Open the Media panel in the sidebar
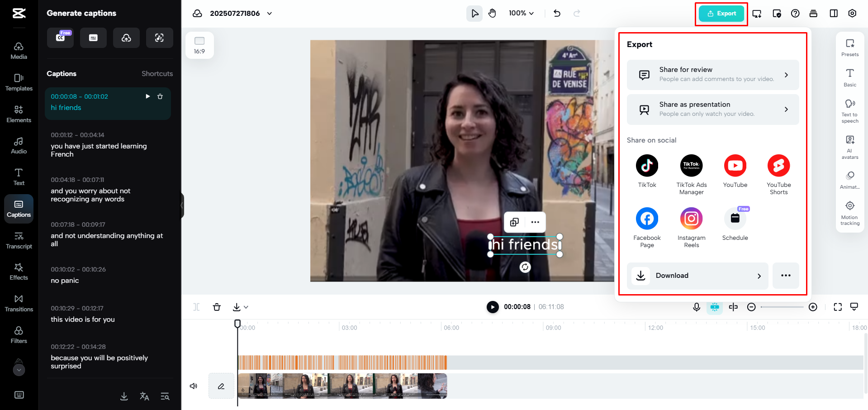Image resolution: width=868 pixels, height=410 pixels. (x=19, y=50)
